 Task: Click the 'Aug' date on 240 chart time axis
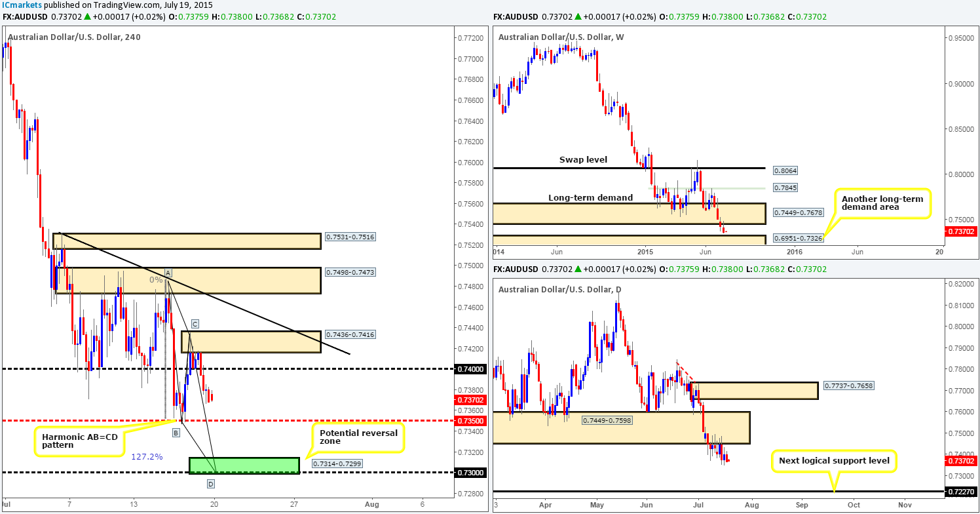[x=371, y=504]
